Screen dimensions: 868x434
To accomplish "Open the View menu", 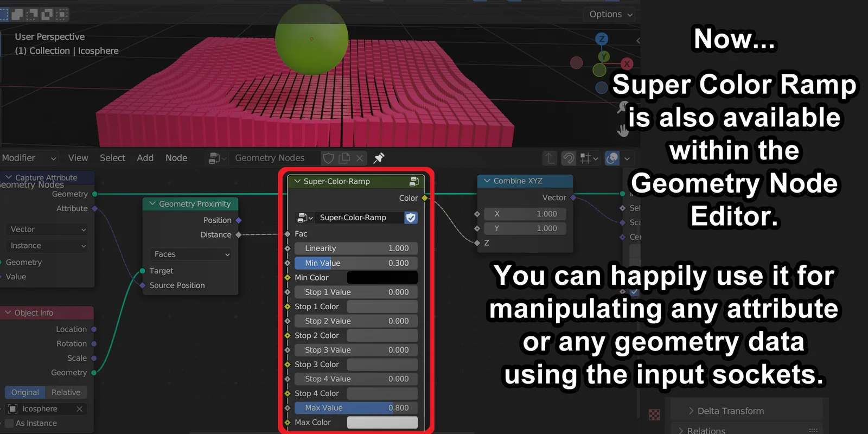I will tap(78, 158).
